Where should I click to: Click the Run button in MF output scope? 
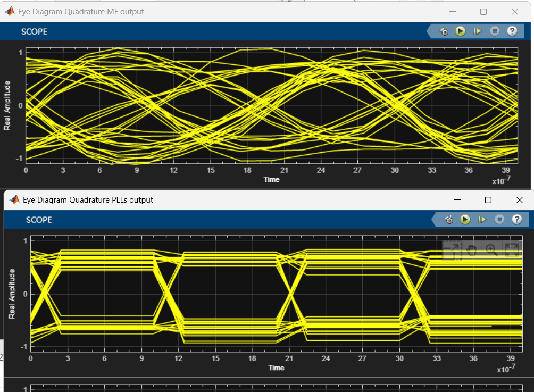461,31
